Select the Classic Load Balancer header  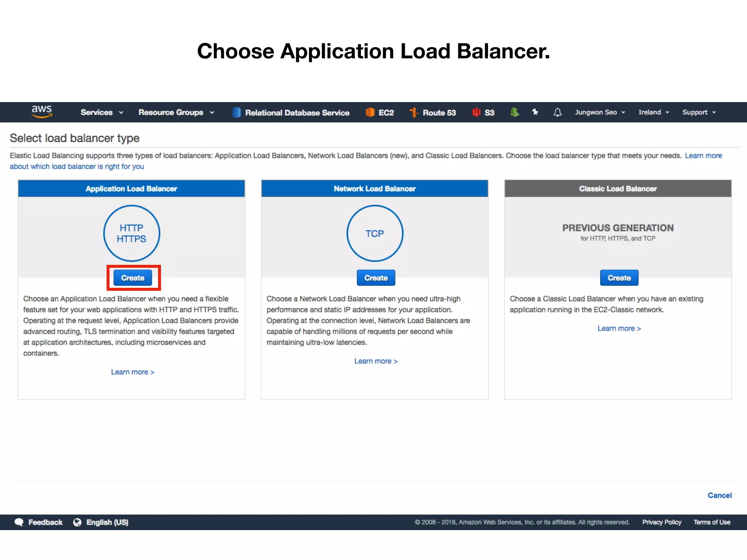(x=618, y=188)
